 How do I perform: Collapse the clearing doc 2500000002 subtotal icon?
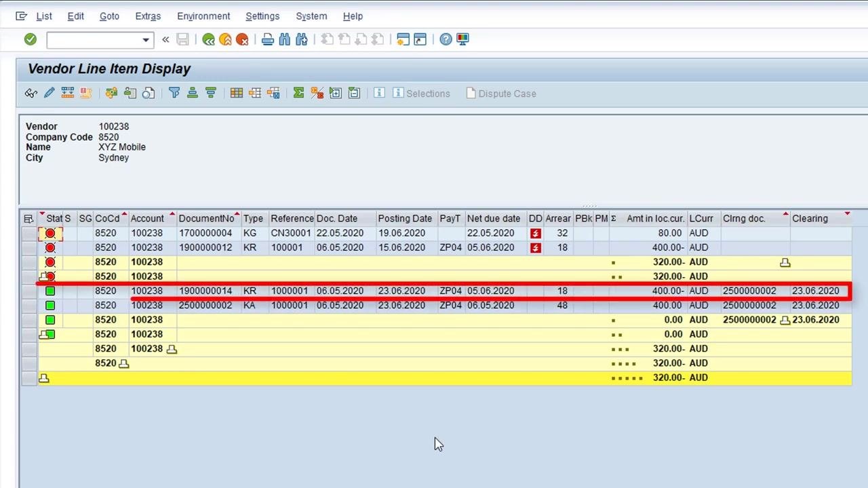785,320
